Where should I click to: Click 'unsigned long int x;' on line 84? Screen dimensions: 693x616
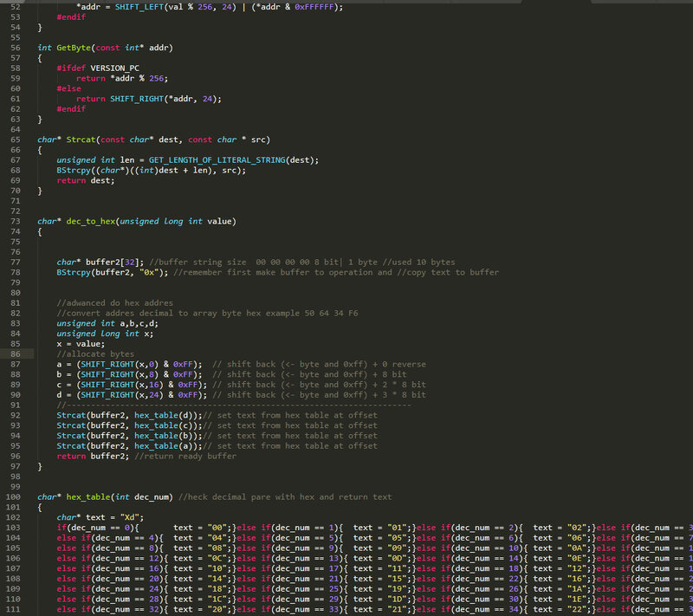coord(105,334)
